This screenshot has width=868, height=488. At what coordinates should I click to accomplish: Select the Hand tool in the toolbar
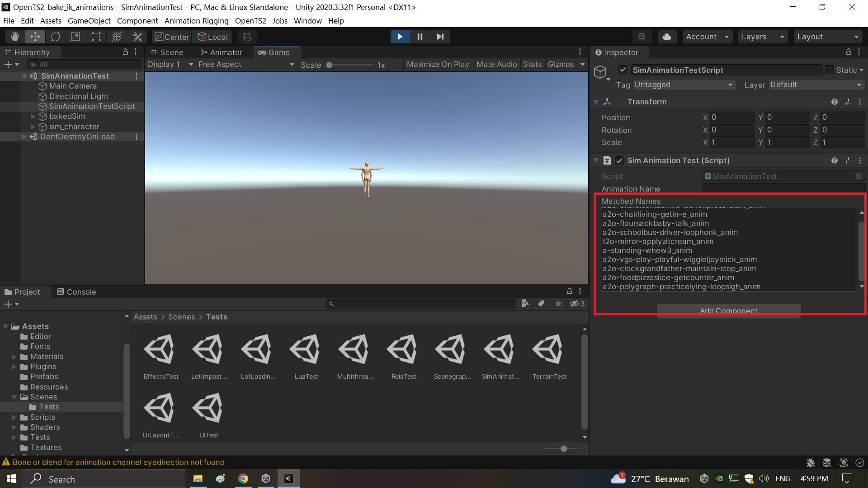point(15,37)
